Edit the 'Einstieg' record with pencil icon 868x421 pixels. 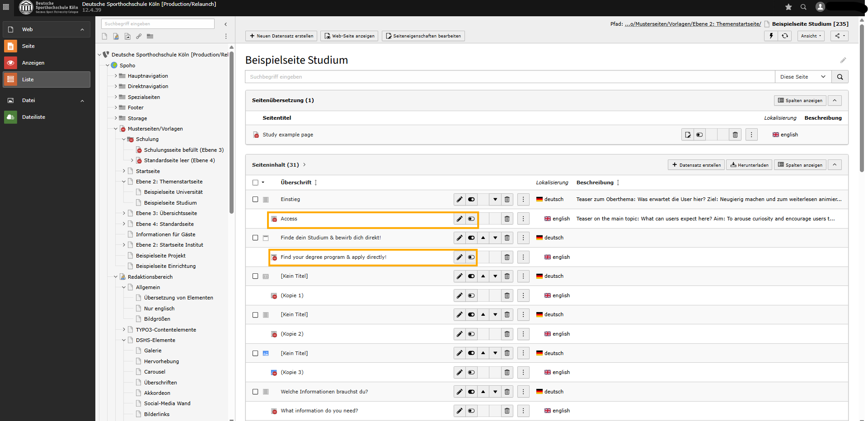[x=460, y=200]
